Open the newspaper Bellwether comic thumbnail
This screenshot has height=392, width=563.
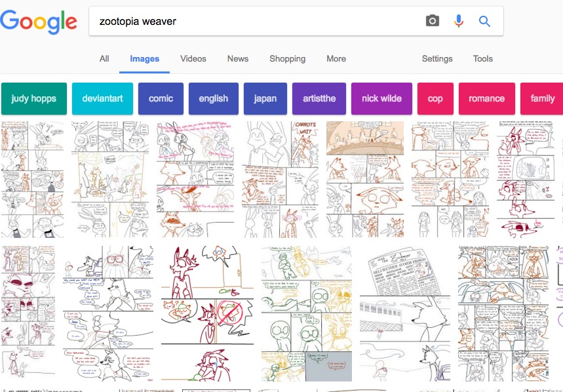pos(404,313)
